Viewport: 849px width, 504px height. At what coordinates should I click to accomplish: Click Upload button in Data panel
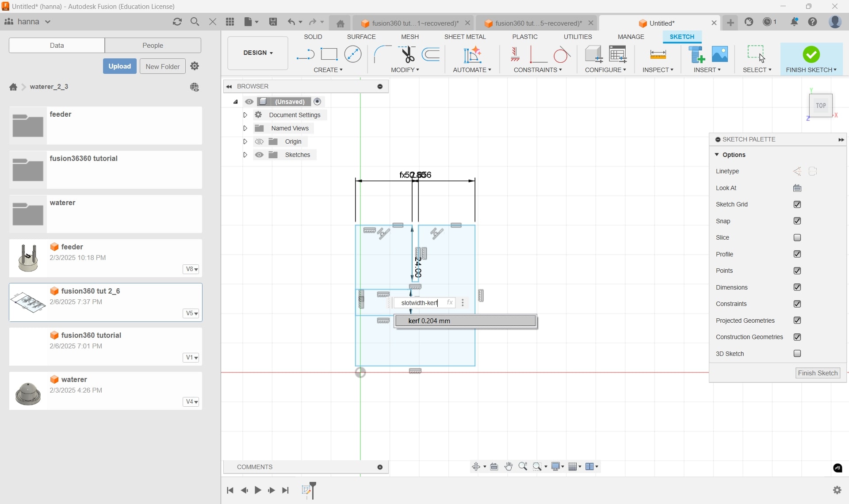pos(119,66)
